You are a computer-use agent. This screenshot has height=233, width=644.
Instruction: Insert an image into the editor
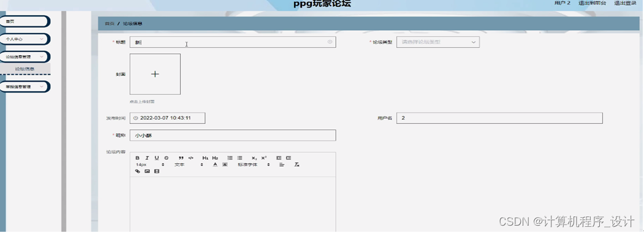[x=147, y=171]
